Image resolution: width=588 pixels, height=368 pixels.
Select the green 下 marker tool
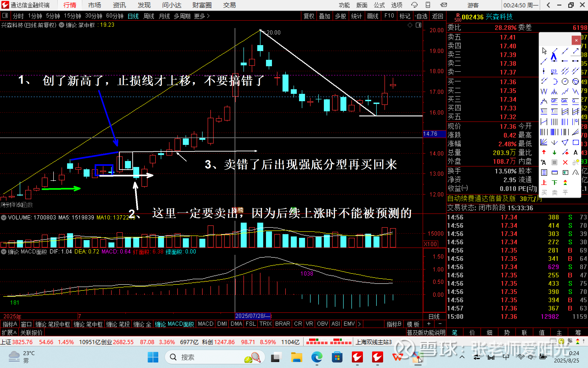554,183
